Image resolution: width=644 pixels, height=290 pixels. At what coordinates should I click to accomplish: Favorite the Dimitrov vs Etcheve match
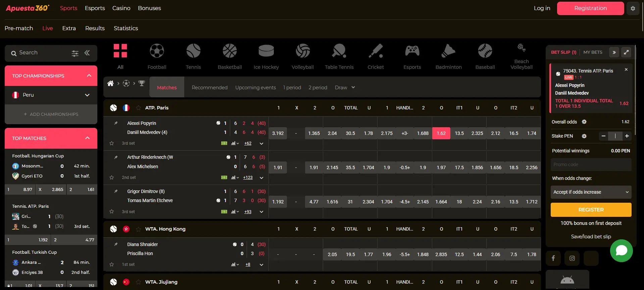pos(112,212)
